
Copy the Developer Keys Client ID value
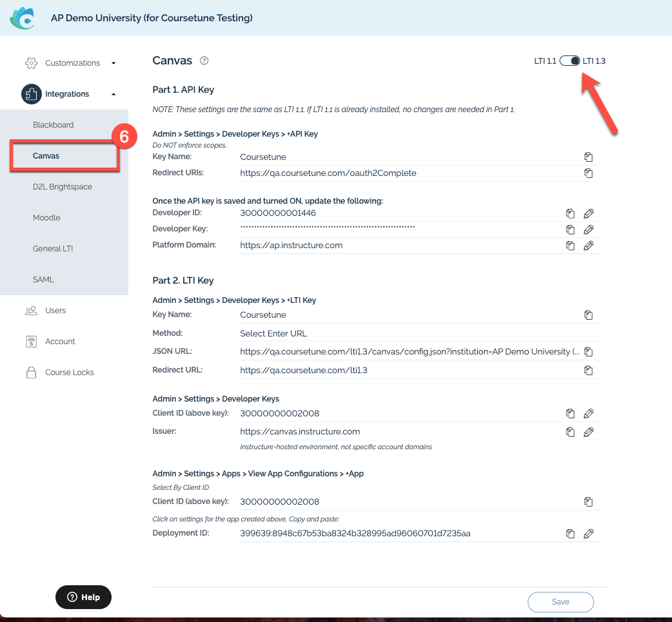[x=570, y=413]
